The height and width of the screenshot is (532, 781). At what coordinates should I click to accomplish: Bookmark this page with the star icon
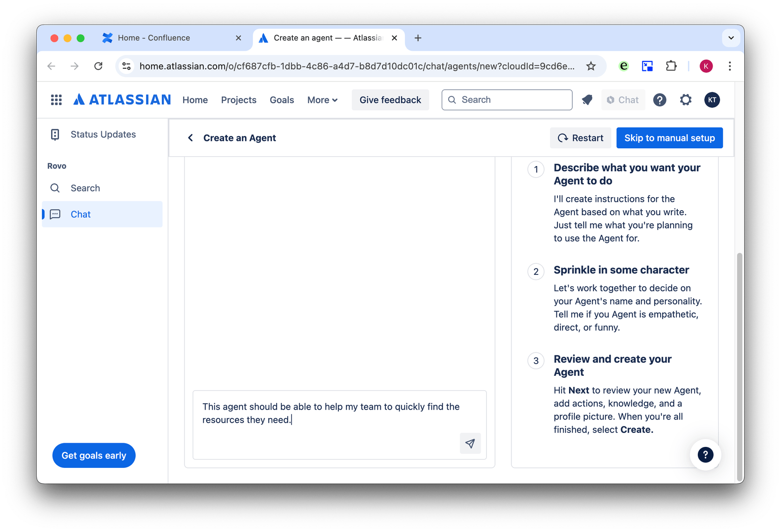pyautogui.click(x=591, y=66)
